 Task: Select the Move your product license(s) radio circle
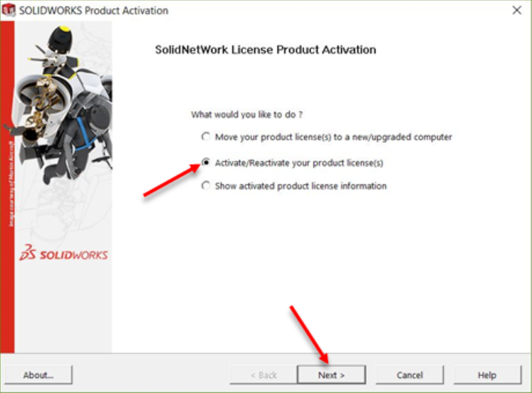pos(206,137)
